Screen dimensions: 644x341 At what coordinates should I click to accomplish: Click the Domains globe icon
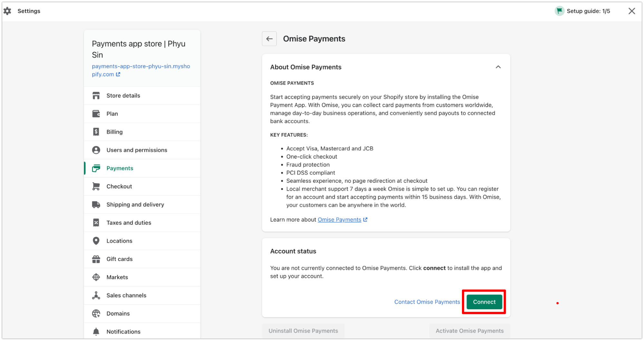point(96,313)
